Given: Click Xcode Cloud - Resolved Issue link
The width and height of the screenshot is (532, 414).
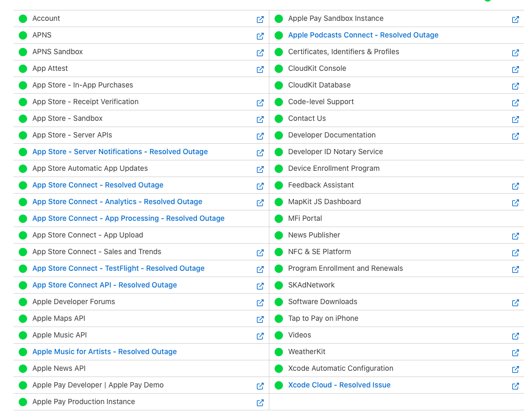Looking at the screenshot, I should (x=339, y=385).
